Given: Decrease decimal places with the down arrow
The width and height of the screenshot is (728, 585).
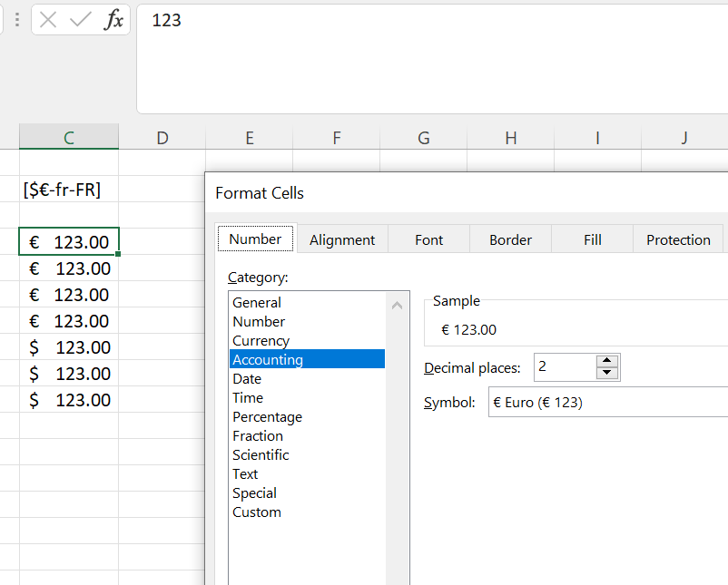Looking at the screenshot, I should coord(607,373).
